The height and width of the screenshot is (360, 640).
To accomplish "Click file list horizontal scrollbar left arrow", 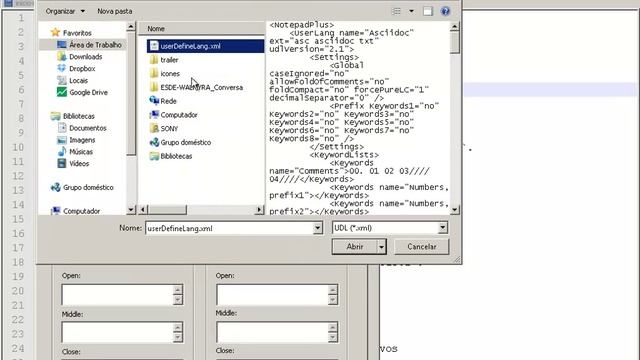I will click(143, 210).
